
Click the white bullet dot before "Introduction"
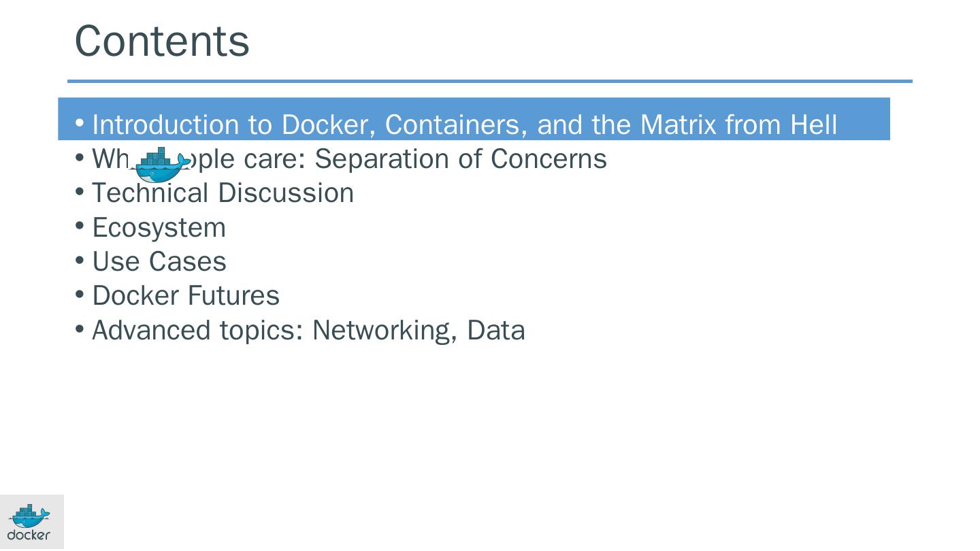[x=80, y=124]
